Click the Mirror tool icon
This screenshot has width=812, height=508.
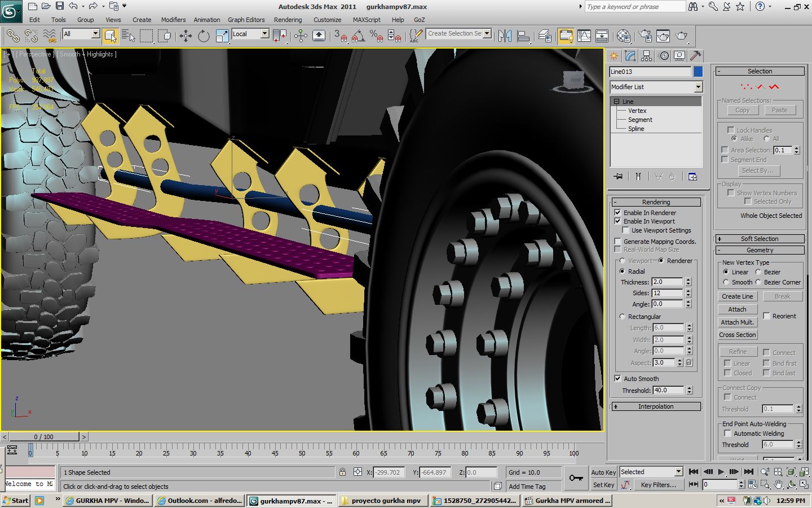click(x=505, y=36)
